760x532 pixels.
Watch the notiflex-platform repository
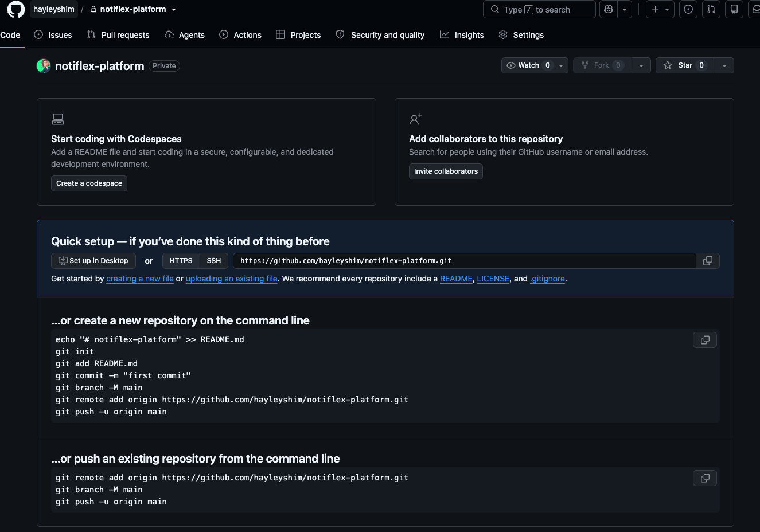click(x=529, y=65)
